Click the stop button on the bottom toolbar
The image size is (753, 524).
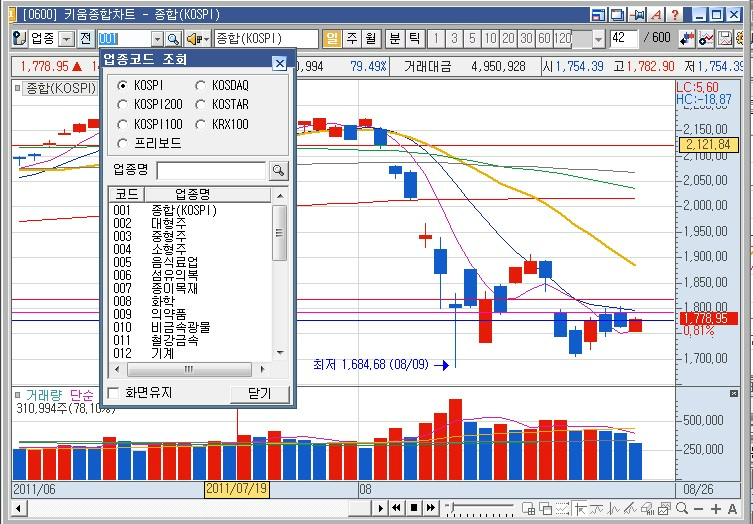coord(413,508)
